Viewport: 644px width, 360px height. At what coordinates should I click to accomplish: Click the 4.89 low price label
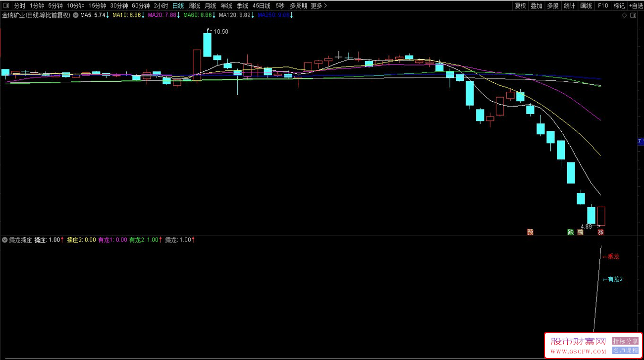(x=587, y=226)
